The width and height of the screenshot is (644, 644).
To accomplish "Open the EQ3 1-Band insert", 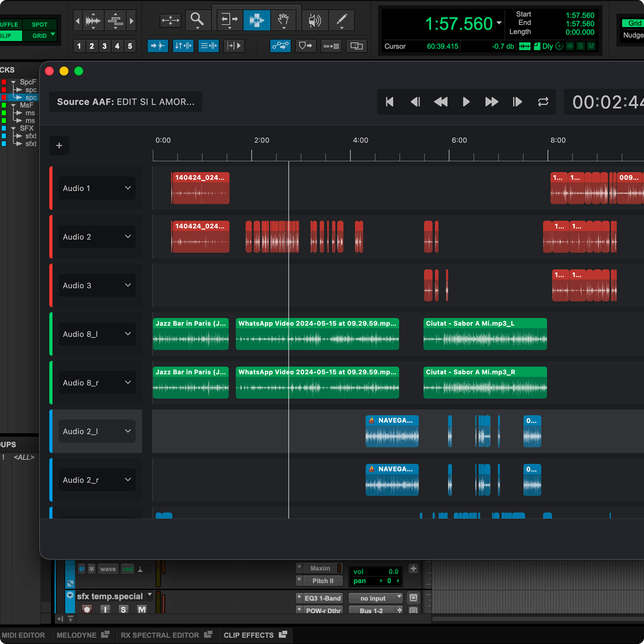I will (322, 598).
